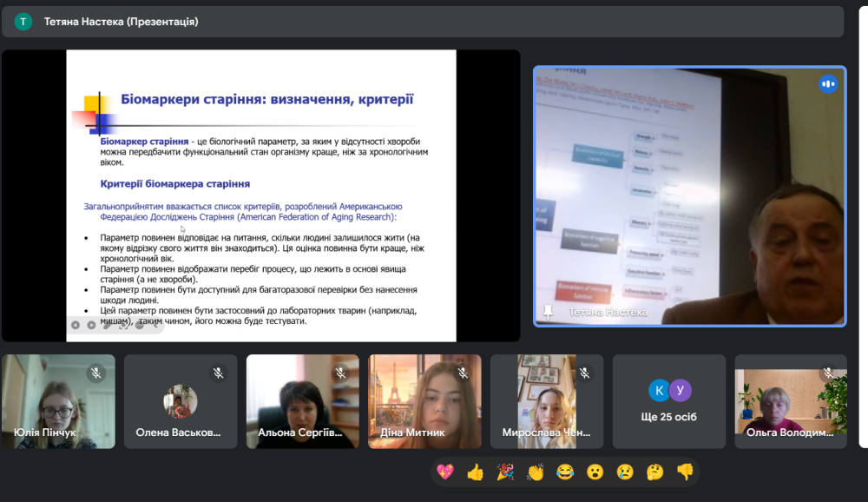Send crying face emoji reaction
868x502 pixels.
[625, 472]
